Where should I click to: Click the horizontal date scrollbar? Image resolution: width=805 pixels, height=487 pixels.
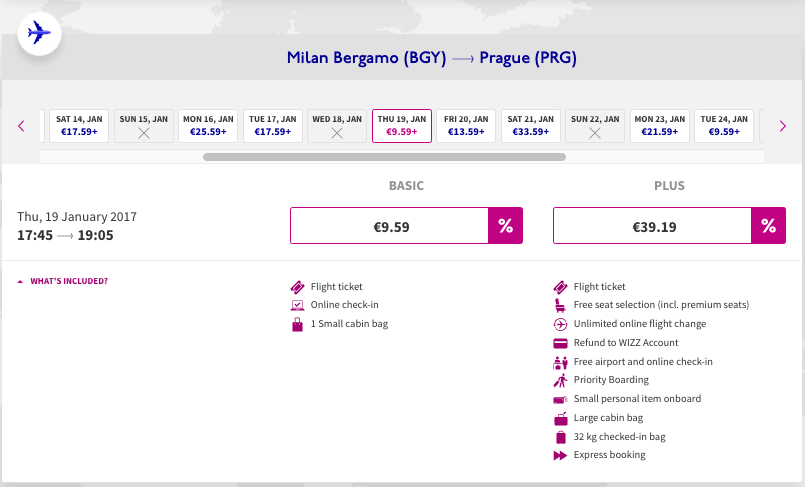point(384,157)
